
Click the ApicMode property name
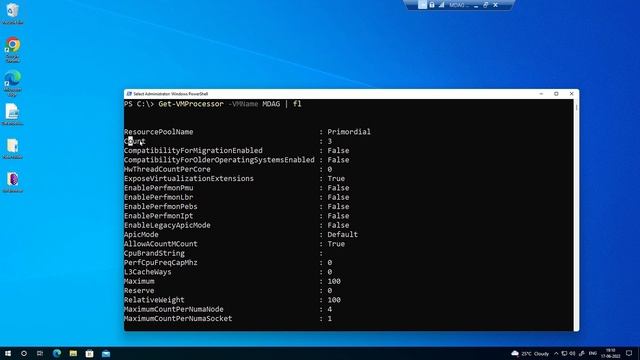point(141,235)
